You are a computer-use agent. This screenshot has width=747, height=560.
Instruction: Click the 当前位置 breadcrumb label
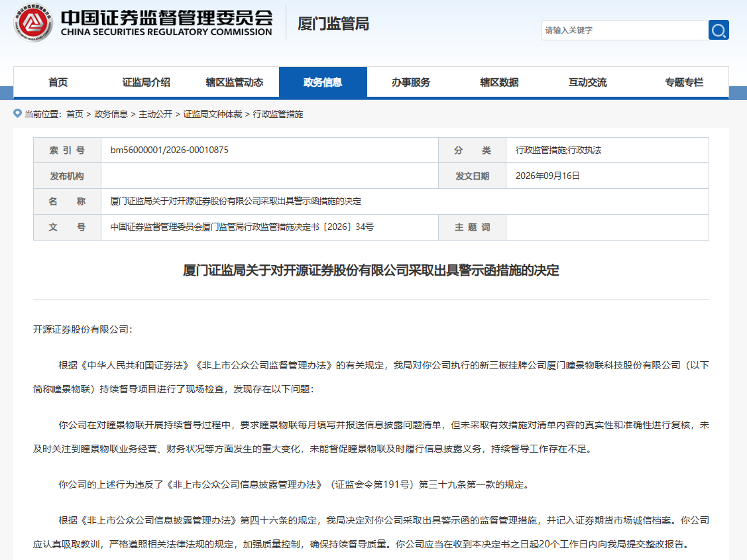coord(43,114)
